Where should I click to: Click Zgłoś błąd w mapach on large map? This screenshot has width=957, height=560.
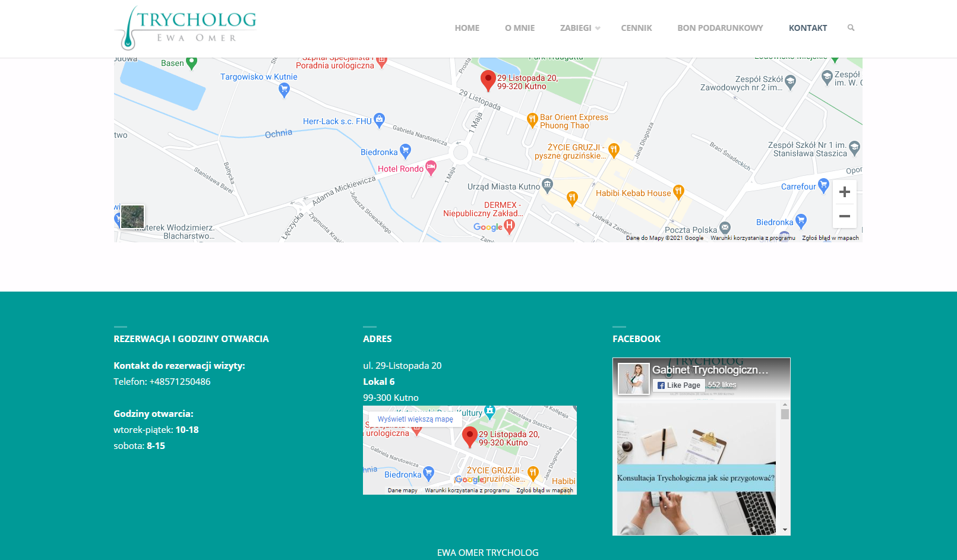[830, 238]
